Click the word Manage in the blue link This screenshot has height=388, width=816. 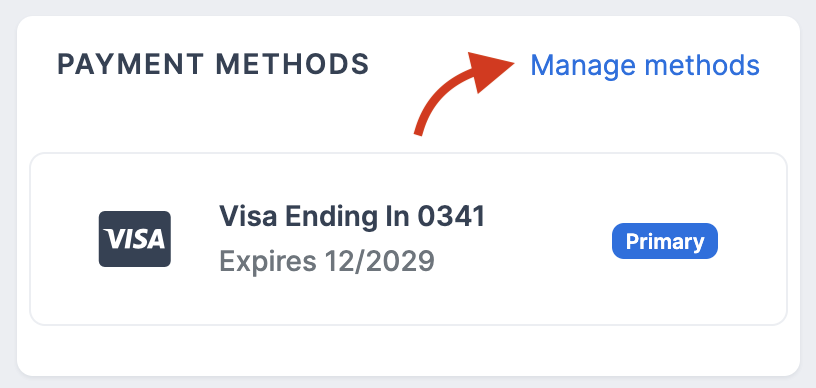click(583, 67)
